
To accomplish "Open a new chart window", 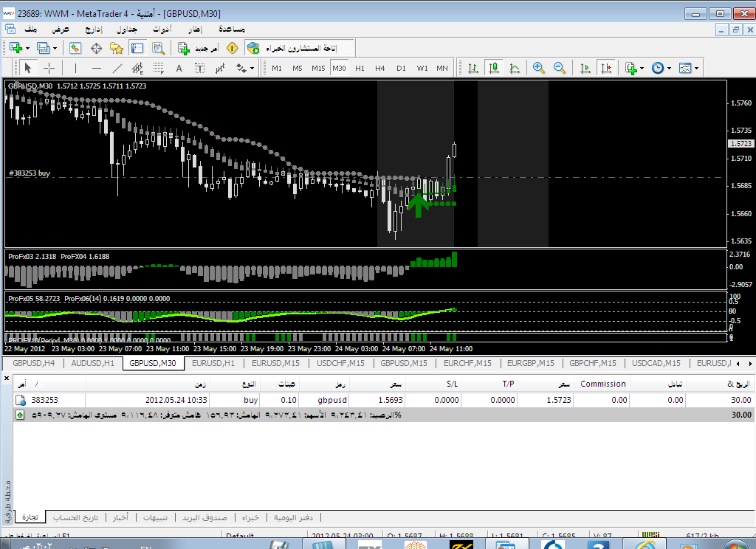I will [16, 48].
